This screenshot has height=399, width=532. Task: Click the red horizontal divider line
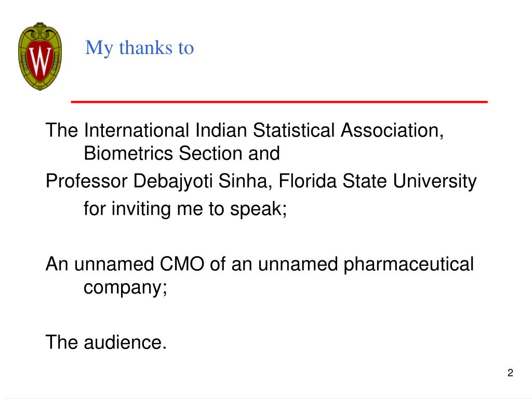point(279,101)
